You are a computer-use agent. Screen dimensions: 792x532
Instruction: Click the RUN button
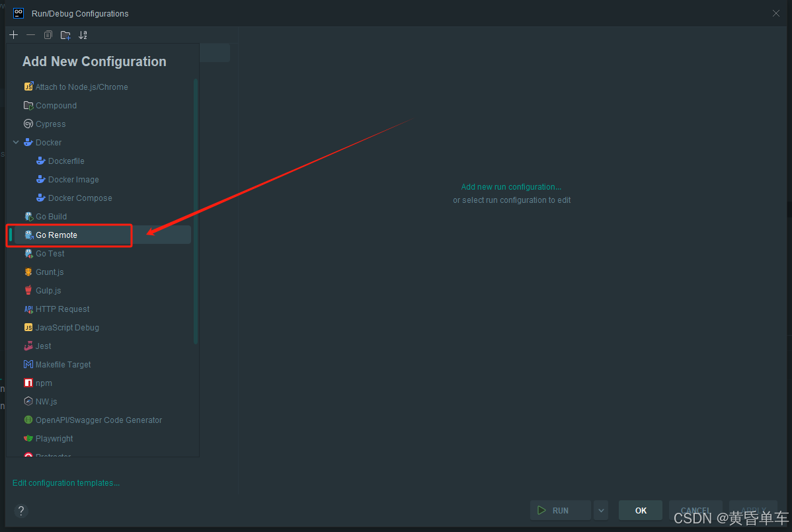(x=560, y=510)
